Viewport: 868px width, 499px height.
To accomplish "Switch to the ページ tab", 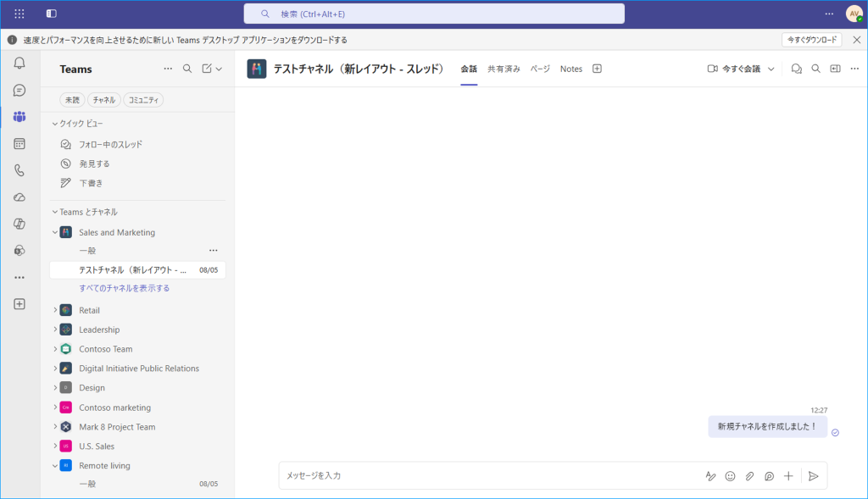I will (540, 69).
